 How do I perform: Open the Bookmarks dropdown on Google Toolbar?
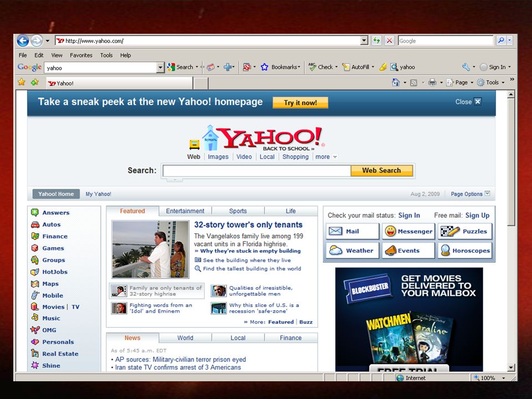click(299, 67)
